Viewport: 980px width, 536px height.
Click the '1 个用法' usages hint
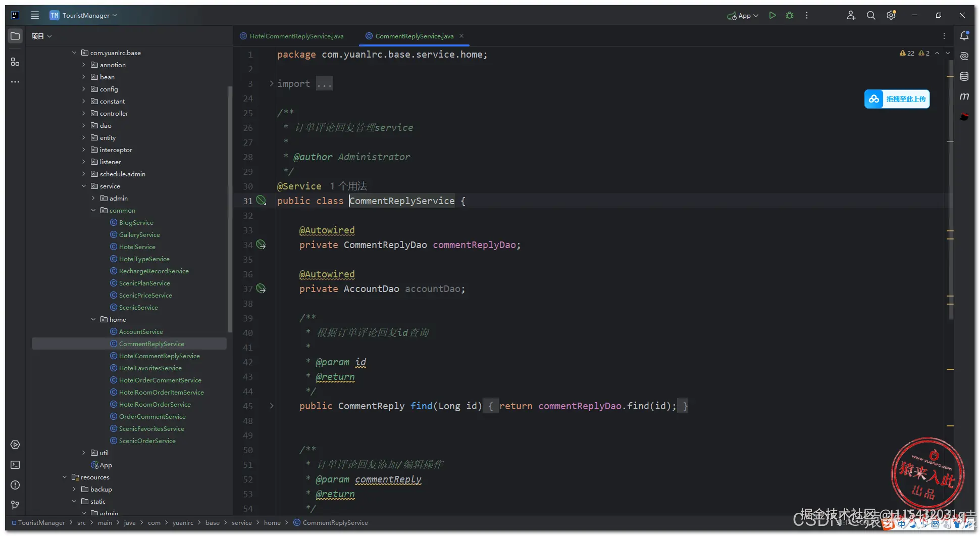[348, 186]
